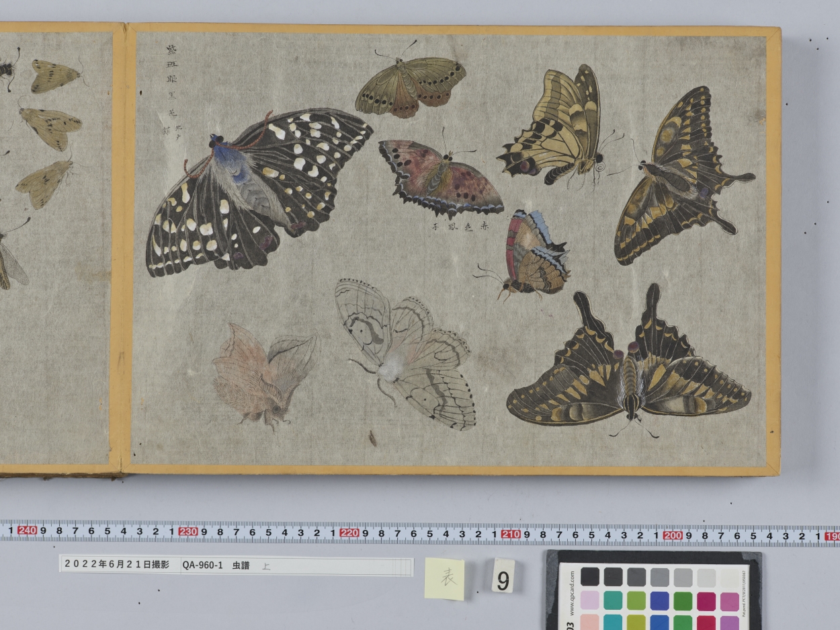Click the red 210 mark on the ruler
Viewport: 840px width, 630px height.
(511, 535)
